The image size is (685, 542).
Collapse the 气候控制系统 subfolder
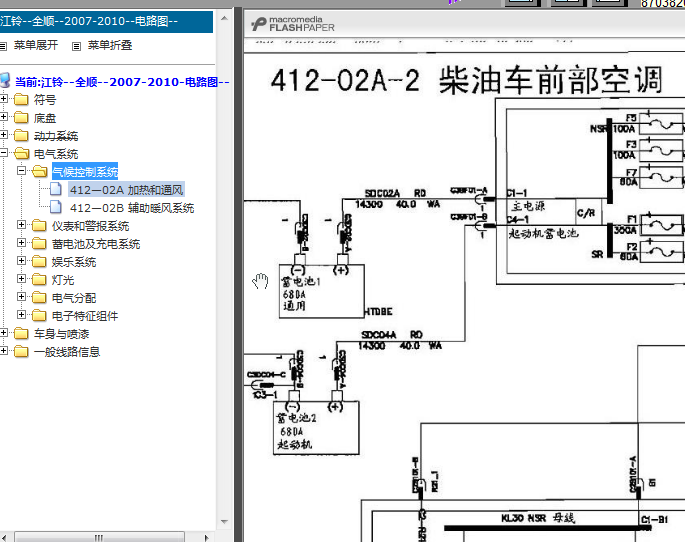click(x=21, y=170)
